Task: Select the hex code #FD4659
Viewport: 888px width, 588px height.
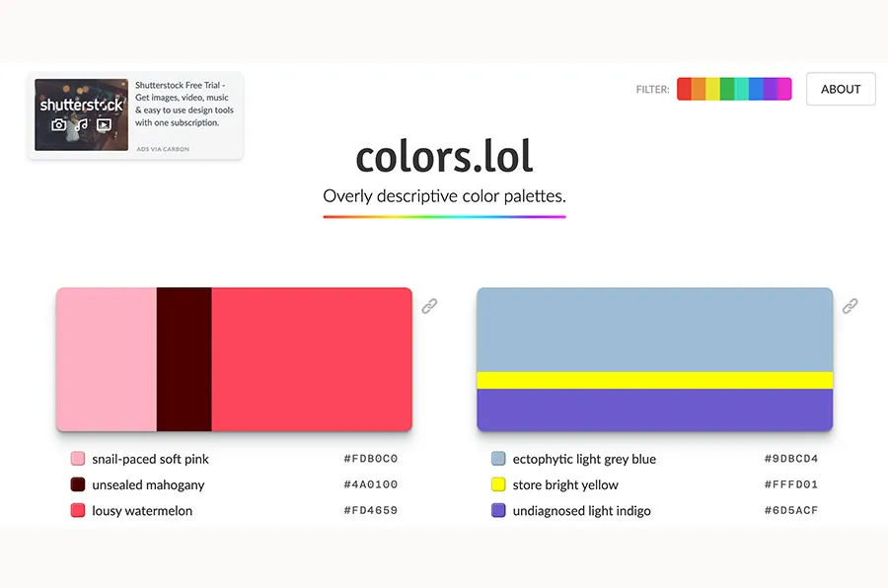Action: click(x=370, y=511)
